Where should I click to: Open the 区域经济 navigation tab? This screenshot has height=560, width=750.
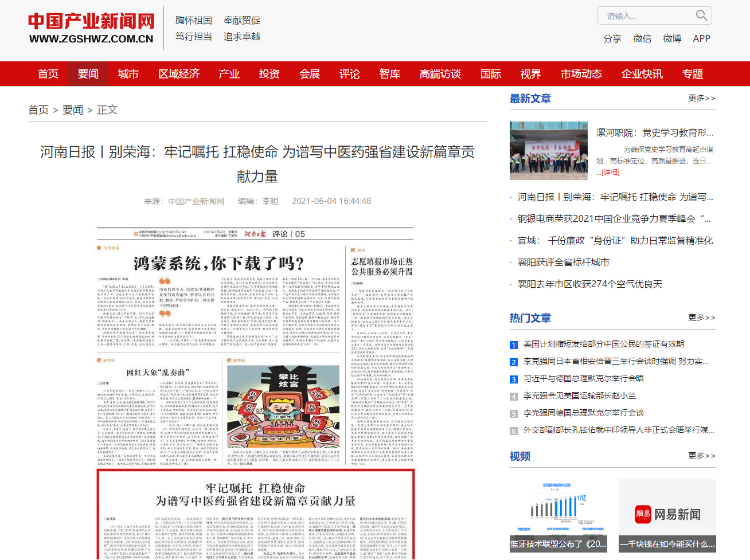179,74
